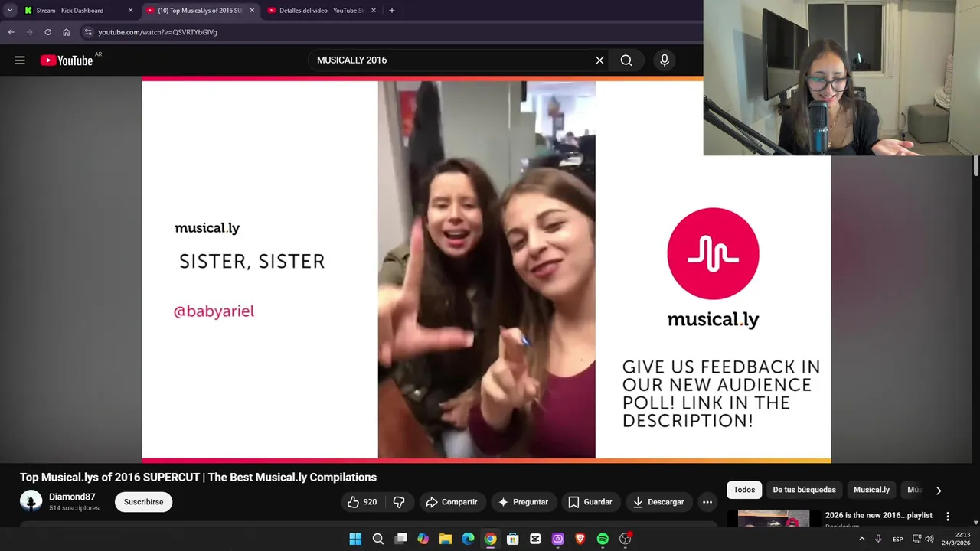The image size is (980, 551).
Task: Save video with Guardar button
Action: pyautogui.click(x=590, y=502)
